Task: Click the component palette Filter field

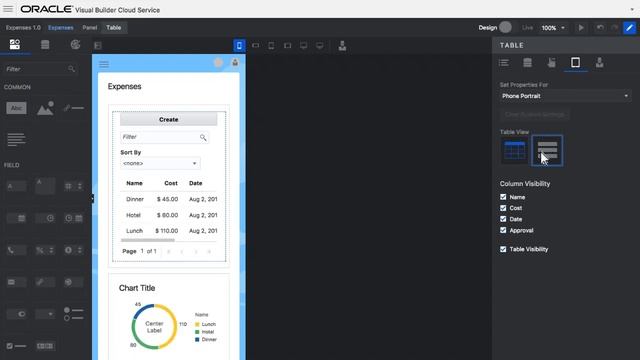Action: pyautogui.click(x=40, y=69)
